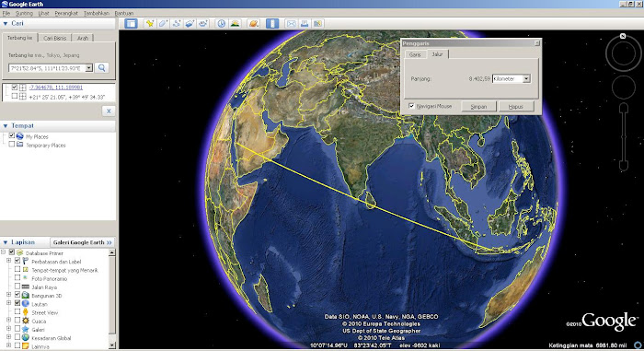The height and width of the screenshot is (351, 644).
Task: Enable the Jalan Raya layer checkbox
Action: point(17,287)
